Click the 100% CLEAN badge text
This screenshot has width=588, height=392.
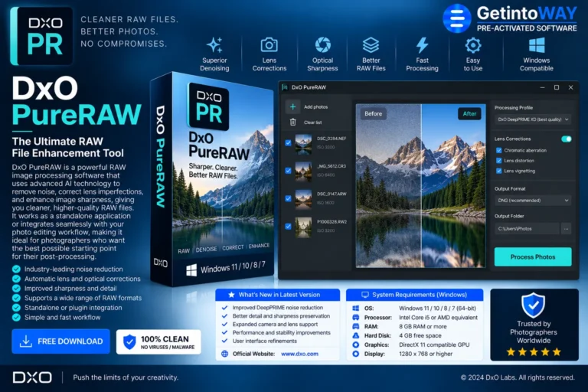pyautogui.click(x=165, y=339)
